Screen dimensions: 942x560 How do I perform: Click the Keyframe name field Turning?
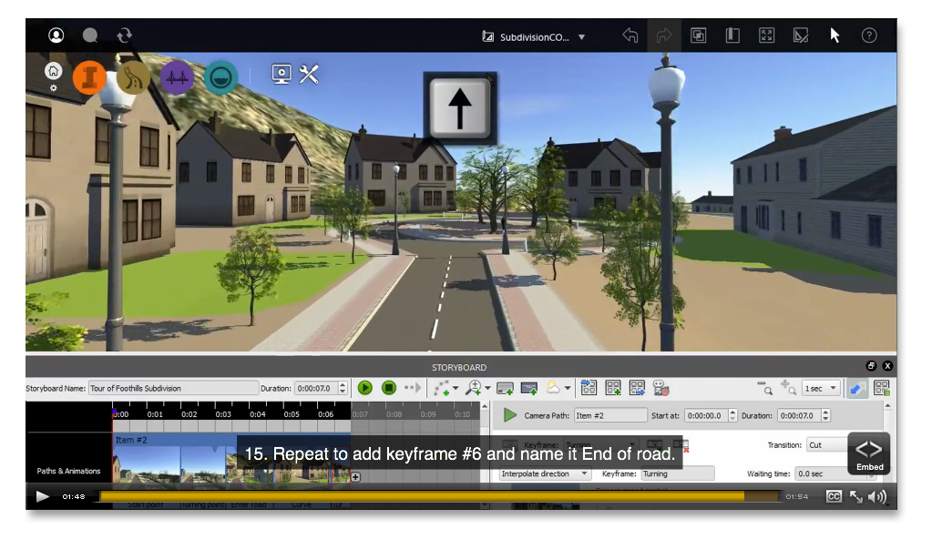click(678, 473)
